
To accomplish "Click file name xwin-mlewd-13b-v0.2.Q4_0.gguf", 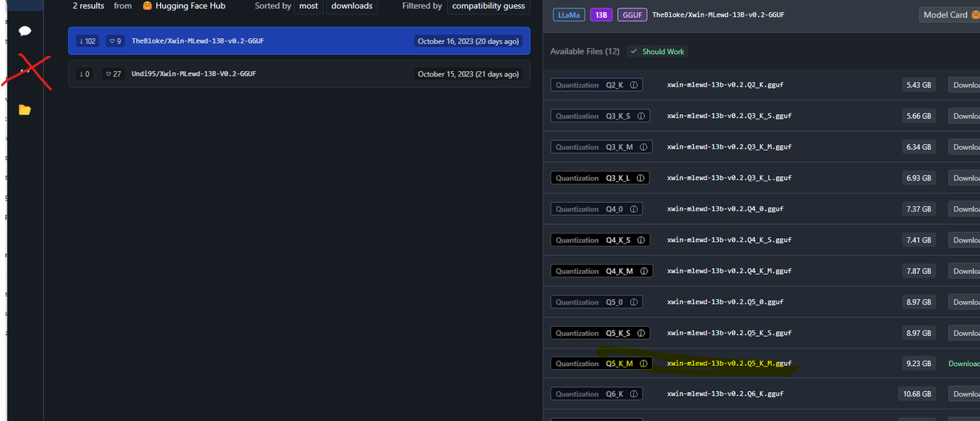I will [725, 209].
